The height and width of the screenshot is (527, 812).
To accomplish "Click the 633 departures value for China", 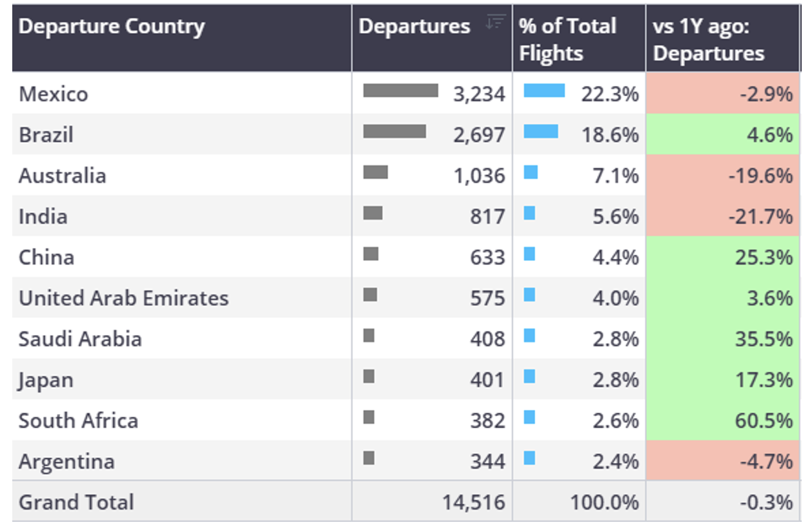I will (x=487, y=258).
